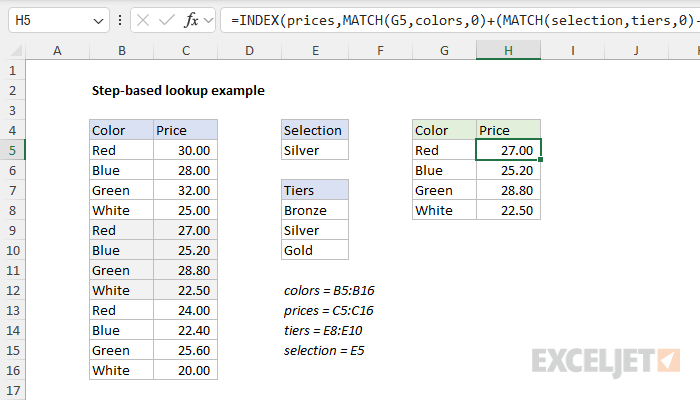Select the 'Bronze' tier cell

coord(315,210)
